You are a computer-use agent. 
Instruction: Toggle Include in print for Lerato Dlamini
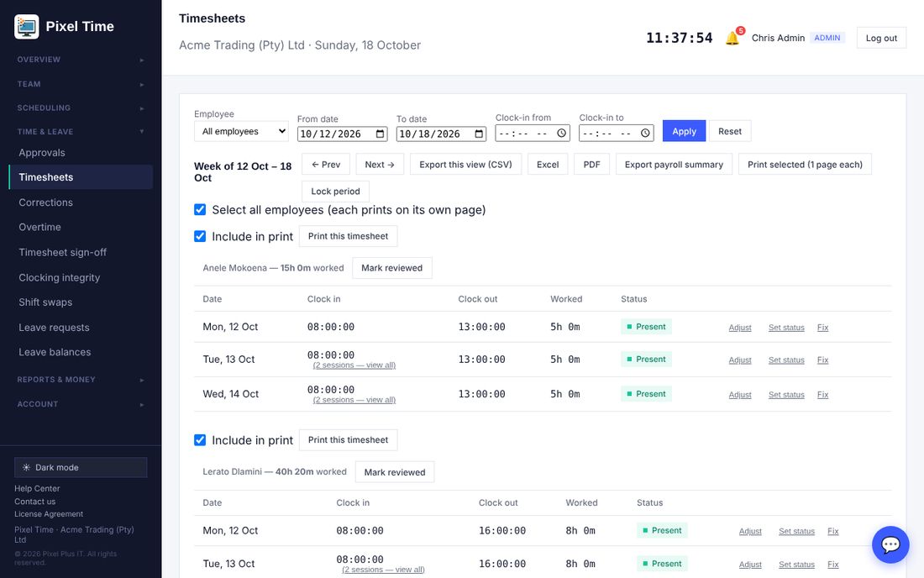[x=200, y=440]
